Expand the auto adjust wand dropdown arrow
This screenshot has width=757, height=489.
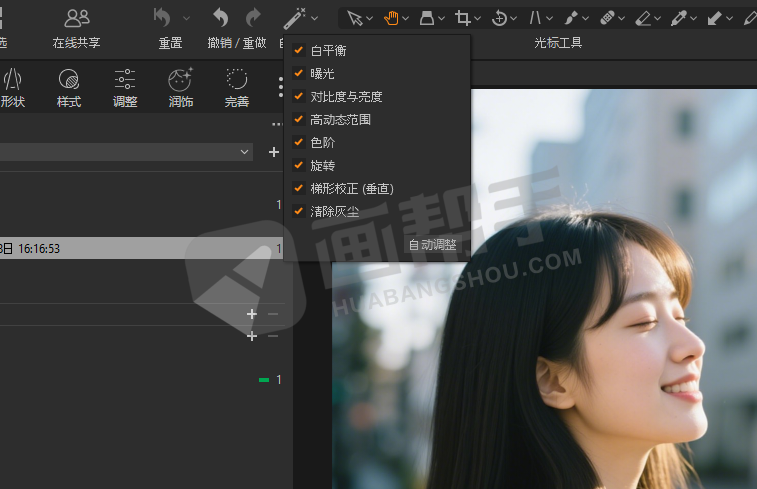pyautogui.click(x=314, y=18)
